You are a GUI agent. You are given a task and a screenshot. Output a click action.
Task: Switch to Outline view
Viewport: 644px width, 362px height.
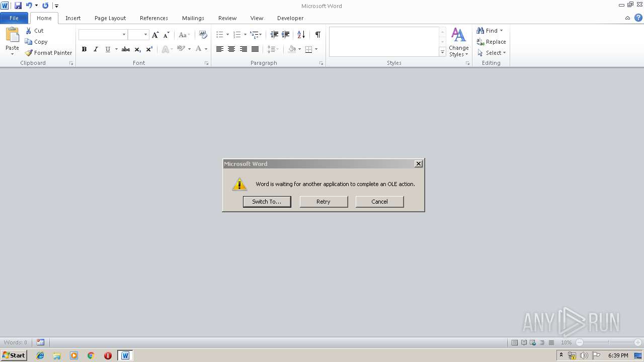[542, 342]
